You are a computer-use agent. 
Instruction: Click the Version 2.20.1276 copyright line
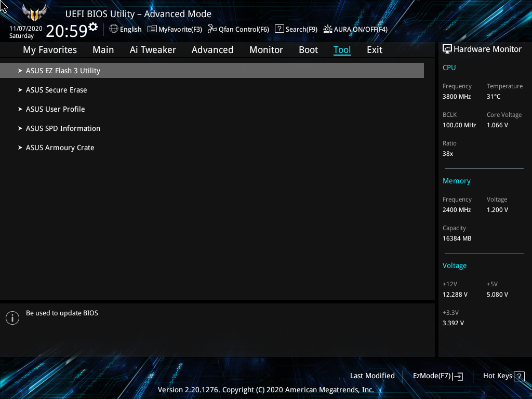pyautogui.click(x=265, y=390)
